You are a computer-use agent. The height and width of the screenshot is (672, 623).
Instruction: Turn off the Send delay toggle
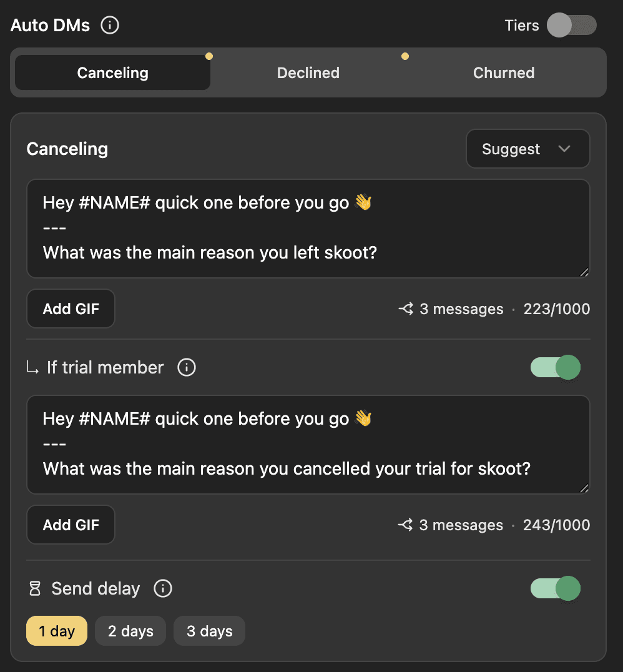(555, 588)
